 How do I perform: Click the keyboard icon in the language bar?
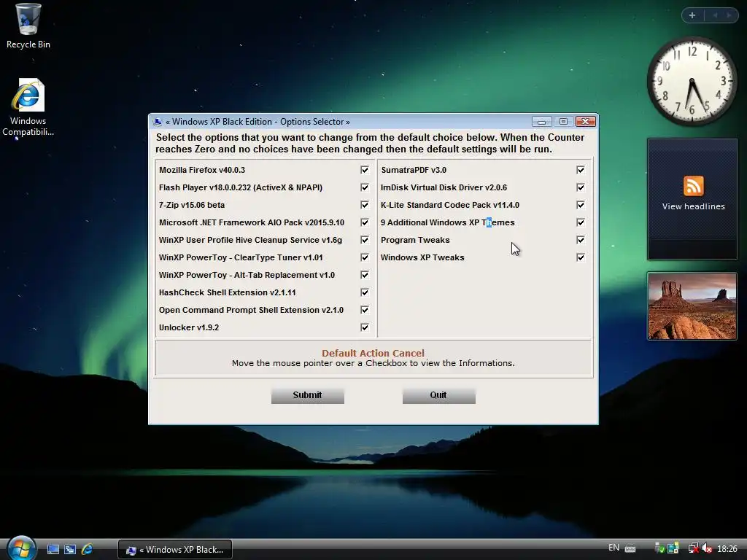(x=630, y=548)
